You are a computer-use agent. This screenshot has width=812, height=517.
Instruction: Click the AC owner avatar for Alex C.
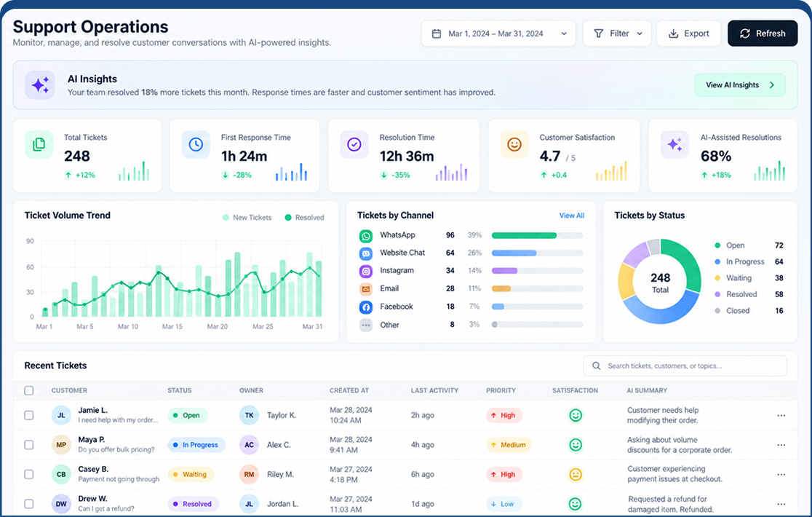tap(249, 445)
